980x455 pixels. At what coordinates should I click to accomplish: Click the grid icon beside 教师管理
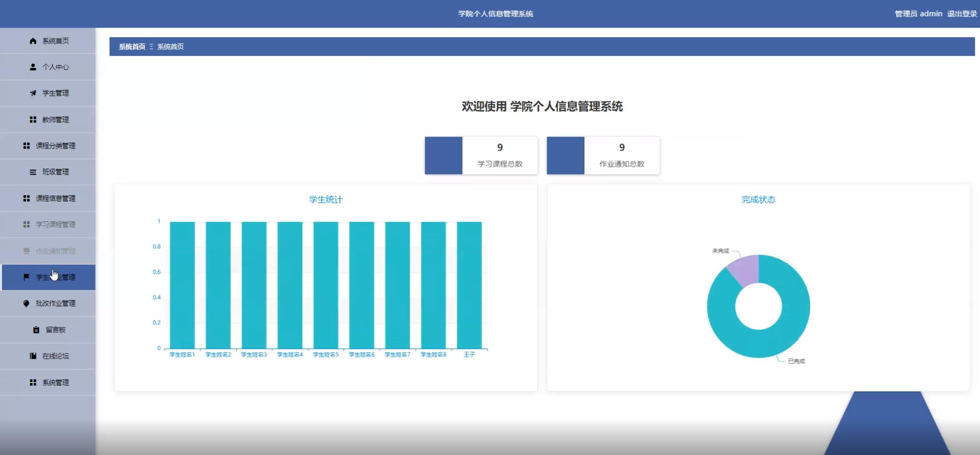tap(33, 120)
